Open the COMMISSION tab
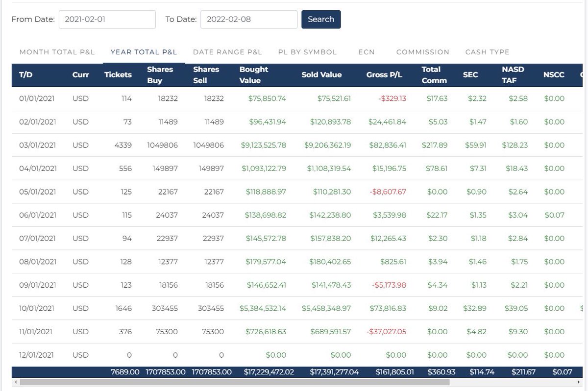The height and width of the screenshot is (391, 588). click(x=423, y=52)
